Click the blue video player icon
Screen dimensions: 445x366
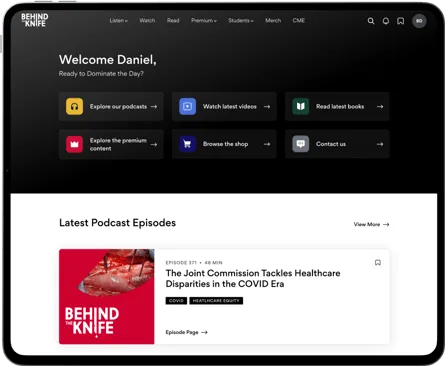point(187,107)
